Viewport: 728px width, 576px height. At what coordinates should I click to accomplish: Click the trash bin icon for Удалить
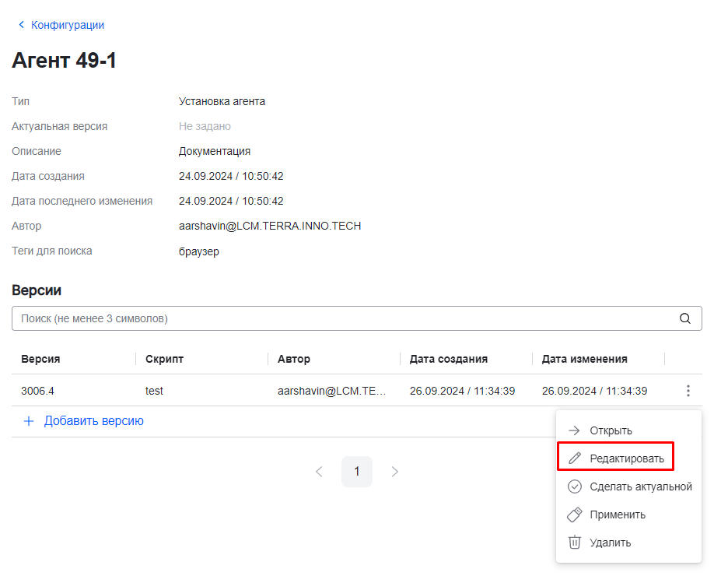(x=575, y=543)
